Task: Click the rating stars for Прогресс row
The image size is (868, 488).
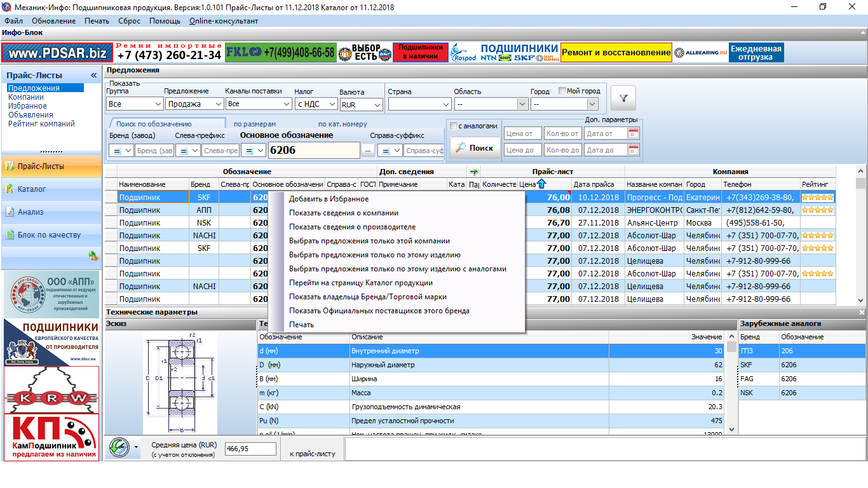Action: click(x=818, y=197)
